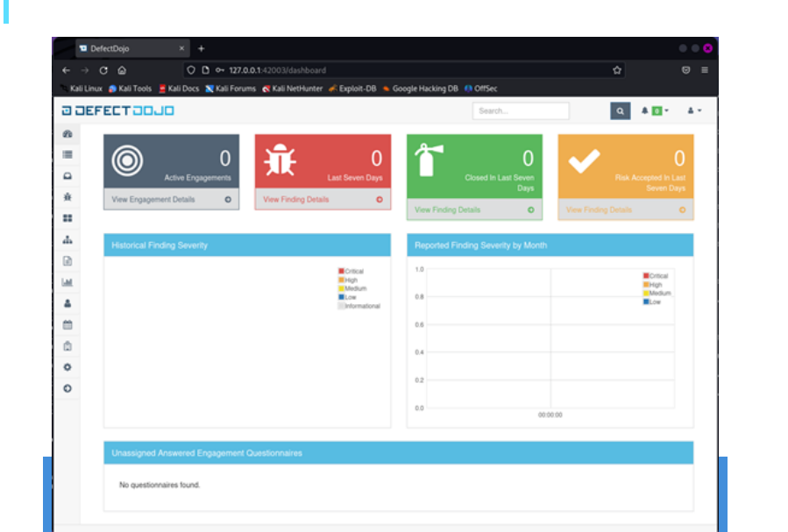Click the search magnifier button
Image resolution: width=788 pixels, height=532 pixels.
pyautogui.click(x=621, y=111)
